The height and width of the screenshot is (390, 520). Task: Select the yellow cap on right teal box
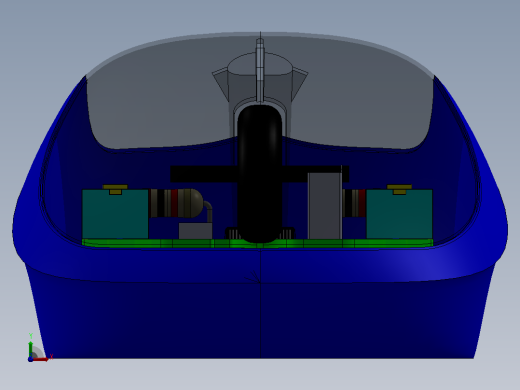399,189
